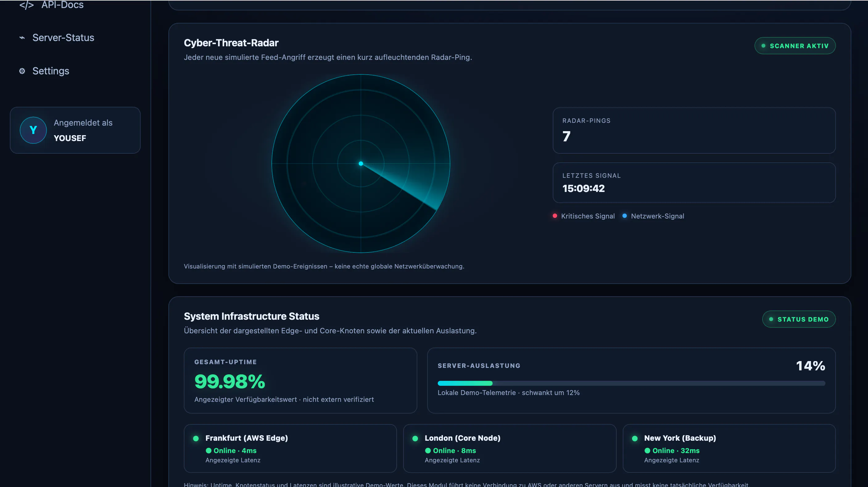
Task: Open the YOUSEF logged-in user card
Action: [x=75, y=130]
